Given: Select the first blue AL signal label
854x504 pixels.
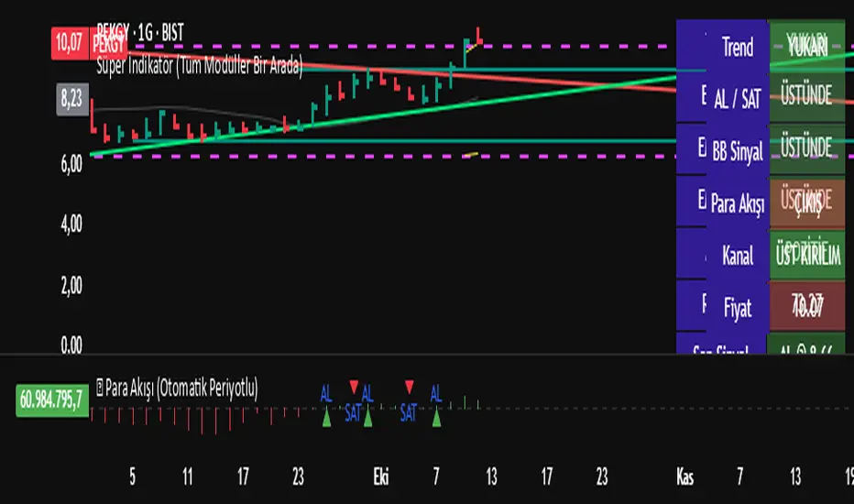Looking at the screenshot, I should (326, 393).
